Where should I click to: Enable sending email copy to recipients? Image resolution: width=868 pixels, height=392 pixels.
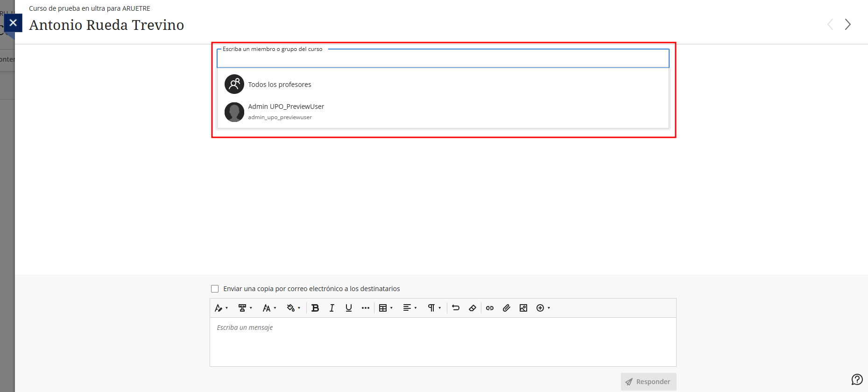point(215,289)
